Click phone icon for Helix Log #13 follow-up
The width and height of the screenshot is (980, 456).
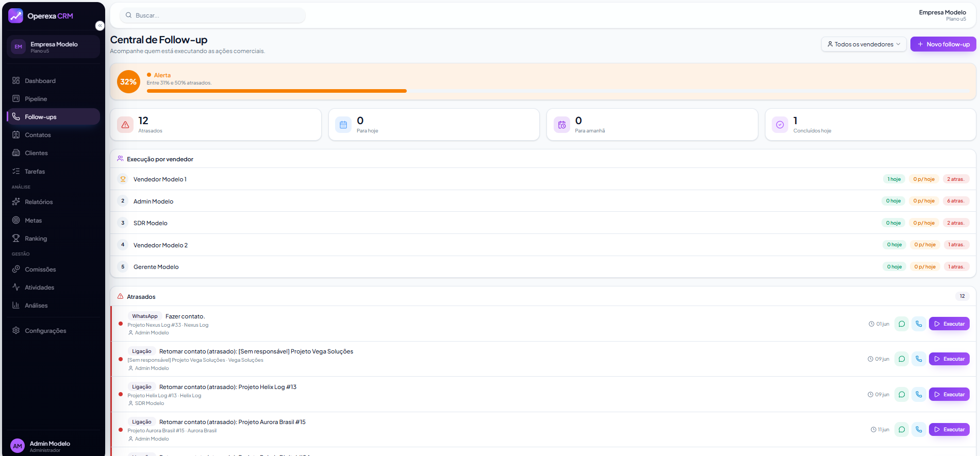pos(919,395)
